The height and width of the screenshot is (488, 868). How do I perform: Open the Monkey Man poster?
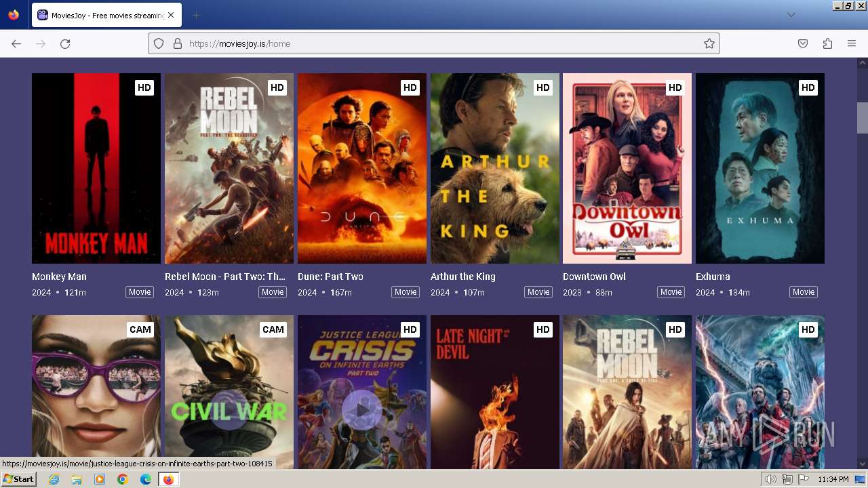96,168
